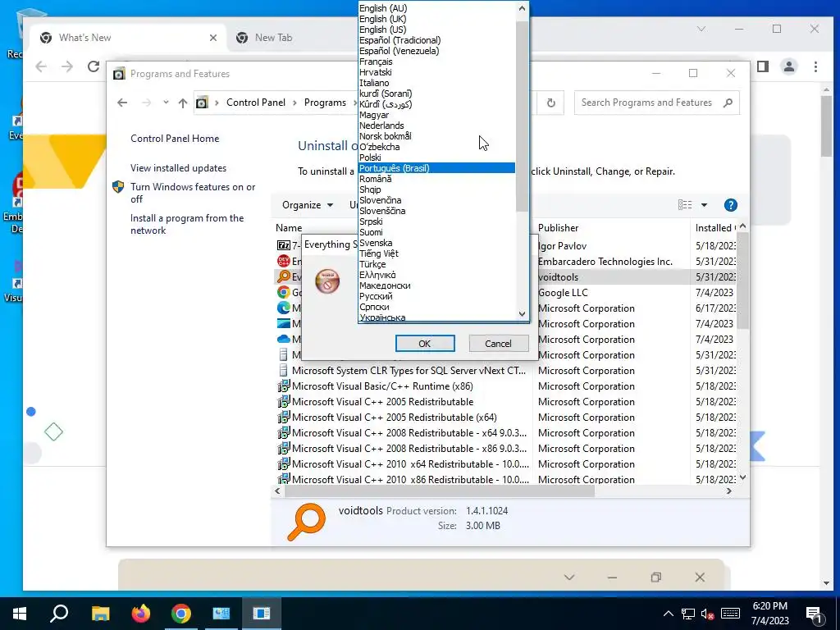
Task: Launch Firefox from the taskbar
Action: pos(141,614)
